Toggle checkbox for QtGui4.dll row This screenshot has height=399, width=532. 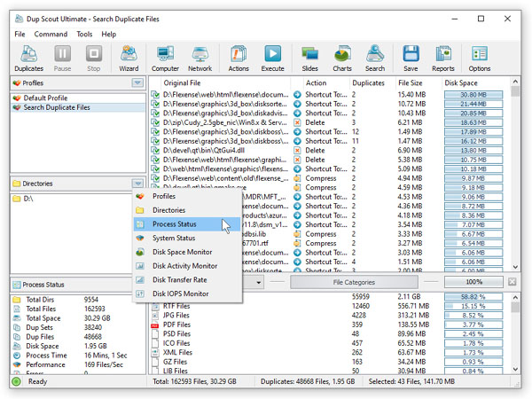[155, 151]
